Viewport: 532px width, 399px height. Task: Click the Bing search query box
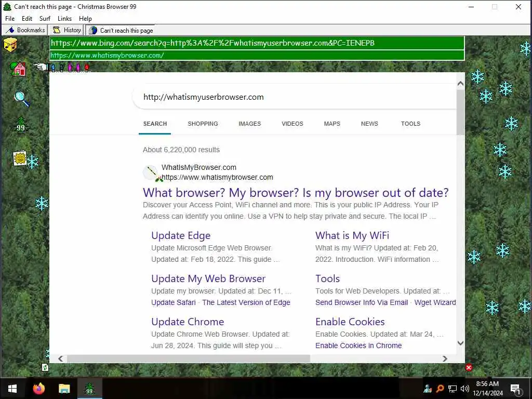tap(295, 97)
